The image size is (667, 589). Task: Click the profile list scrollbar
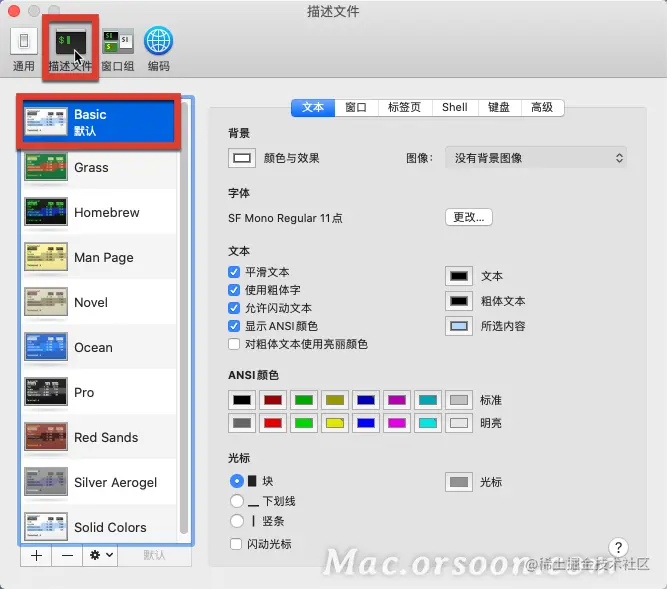[x=184, y=319]
